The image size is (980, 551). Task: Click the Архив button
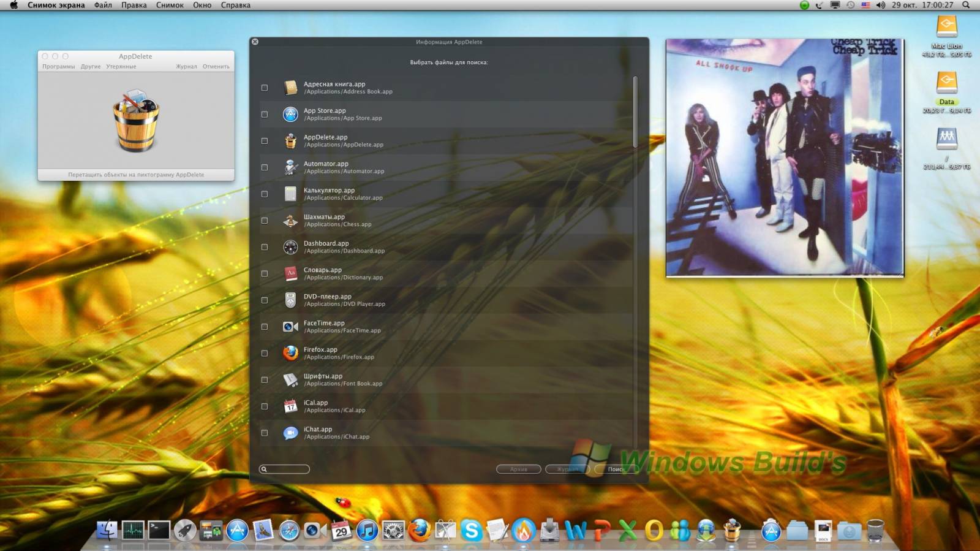coord(519,469)
